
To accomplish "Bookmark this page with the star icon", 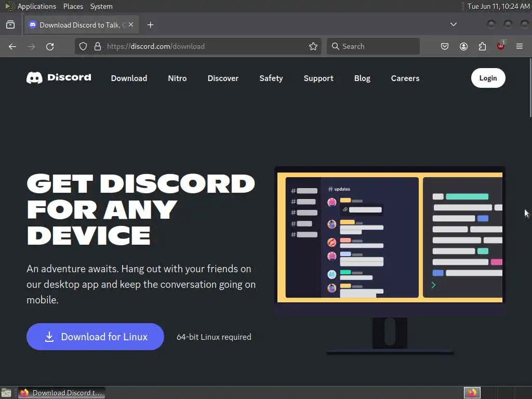I will (313, 46).
